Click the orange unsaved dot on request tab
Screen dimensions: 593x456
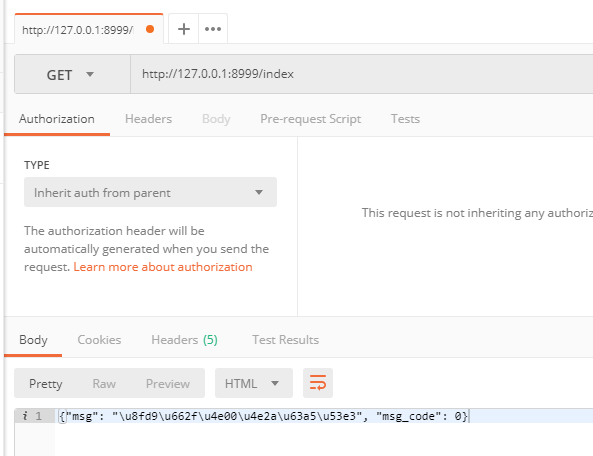click(150, 29)
